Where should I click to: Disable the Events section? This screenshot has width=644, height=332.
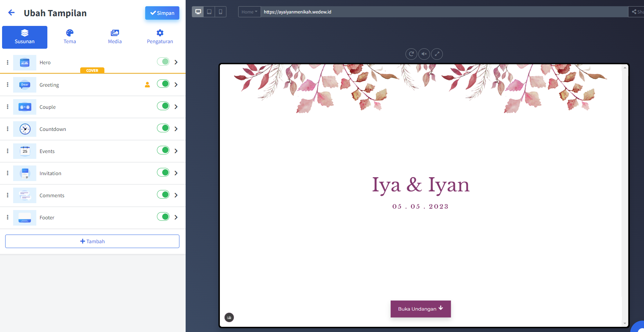[x=163, y=150]
